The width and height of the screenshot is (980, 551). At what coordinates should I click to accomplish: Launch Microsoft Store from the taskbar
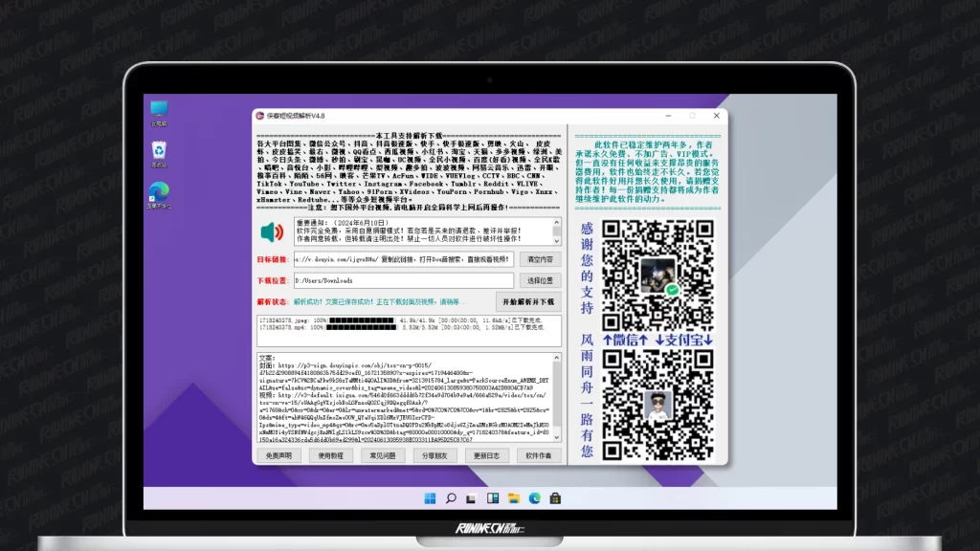click(555, 497)
